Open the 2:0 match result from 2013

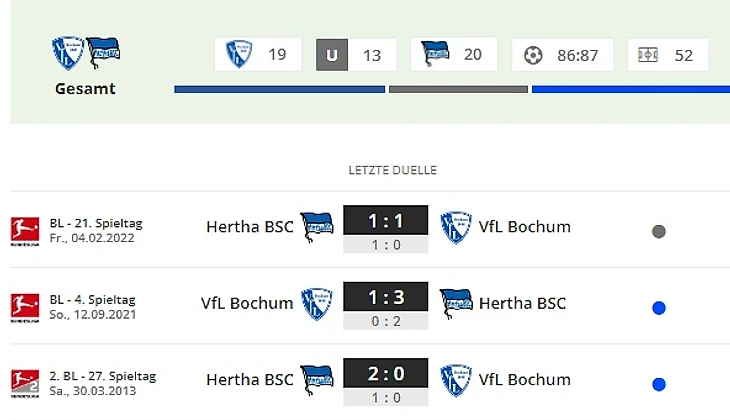tap(385, 373)
